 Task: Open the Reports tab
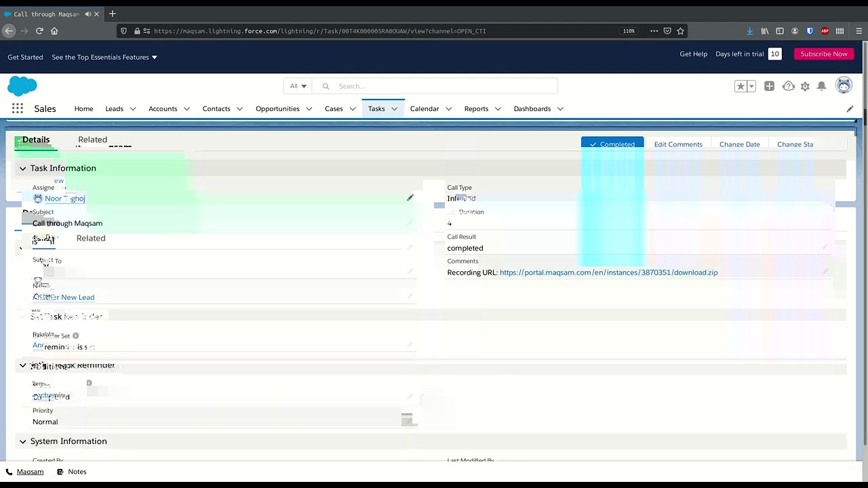[476, 108]
